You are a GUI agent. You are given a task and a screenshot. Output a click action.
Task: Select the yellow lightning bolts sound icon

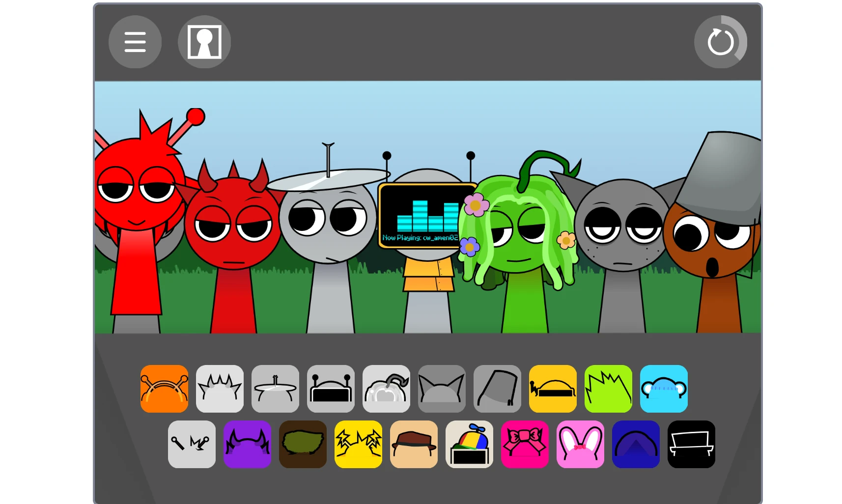[358, 445]
